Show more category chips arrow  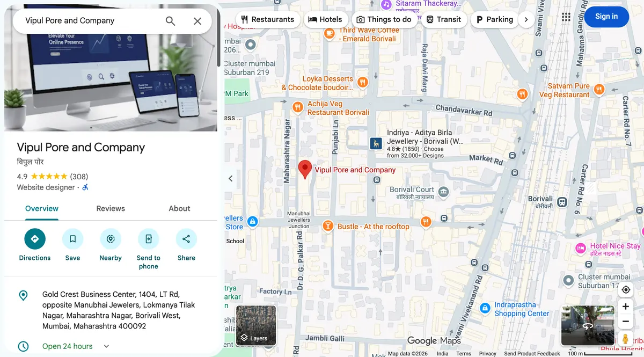tap(526, 19)
